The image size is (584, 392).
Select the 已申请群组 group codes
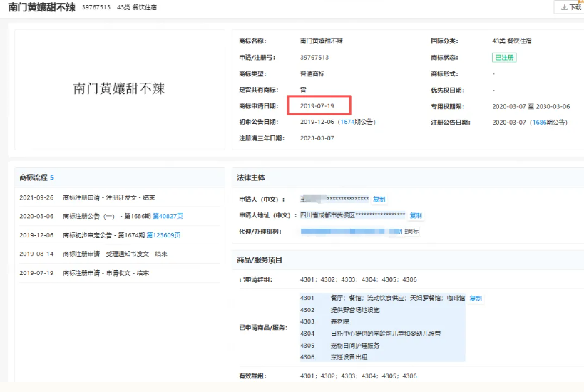[x=358, y=279]
